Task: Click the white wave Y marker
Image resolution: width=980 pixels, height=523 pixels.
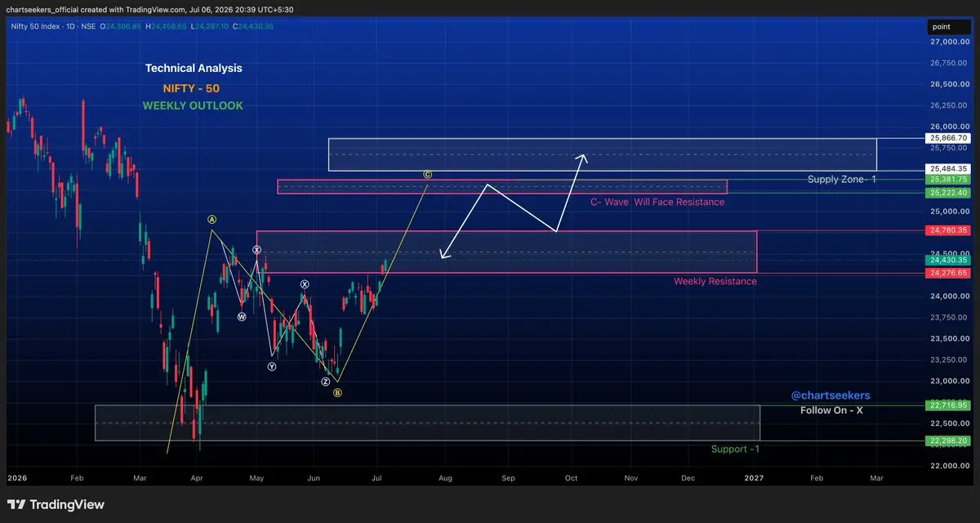Action: coord(272,367)
